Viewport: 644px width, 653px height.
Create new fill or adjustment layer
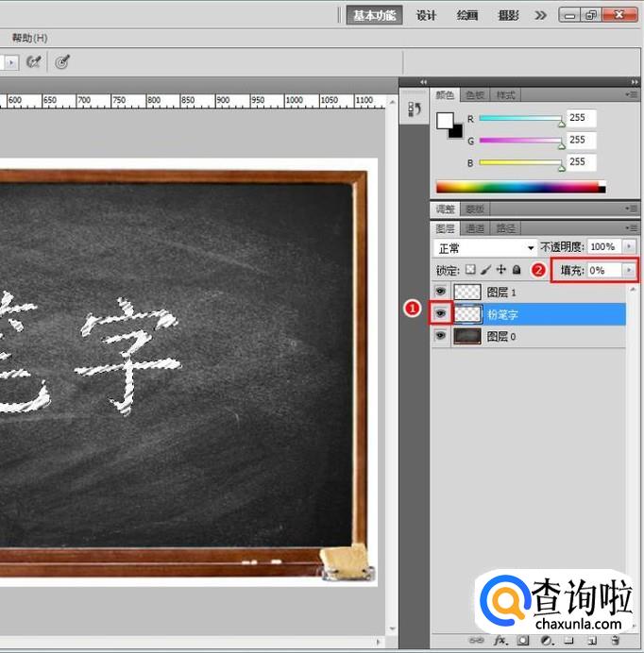[x=546, y=640]
